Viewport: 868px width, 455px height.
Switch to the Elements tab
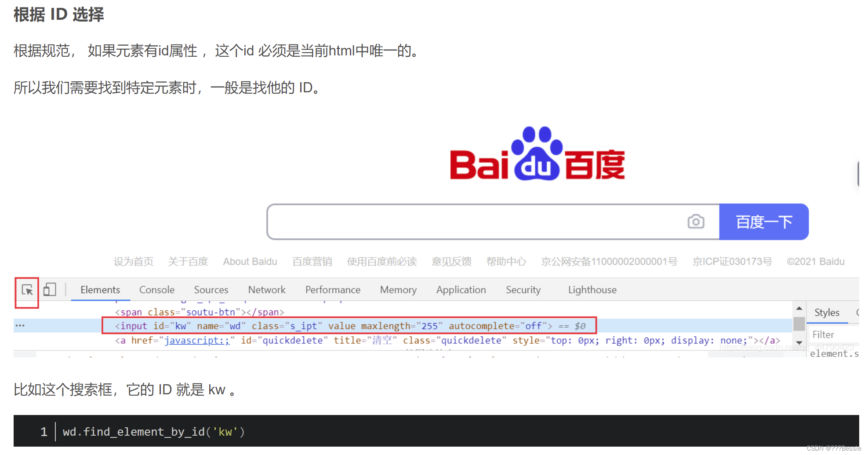point(100,290)
